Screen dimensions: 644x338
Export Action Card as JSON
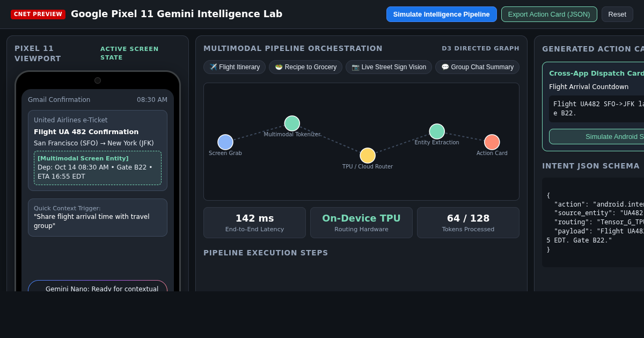pos(549,14)
